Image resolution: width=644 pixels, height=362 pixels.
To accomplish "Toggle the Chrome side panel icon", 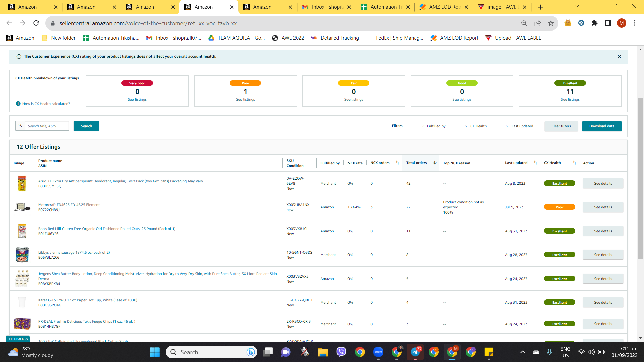I will tap(608, 23).
